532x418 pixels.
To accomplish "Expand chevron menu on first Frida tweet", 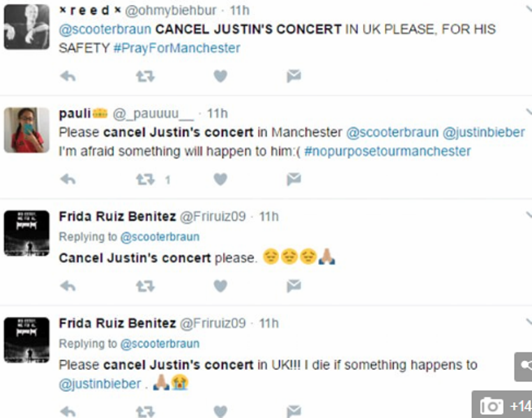I will tap(528, 216).
